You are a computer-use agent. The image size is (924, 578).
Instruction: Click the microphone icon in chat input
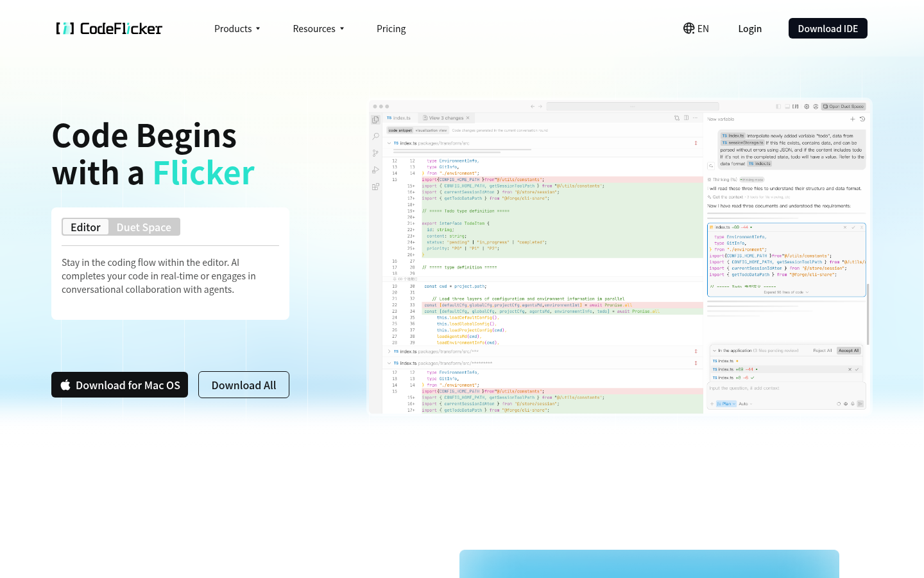(x=853, y=404)
